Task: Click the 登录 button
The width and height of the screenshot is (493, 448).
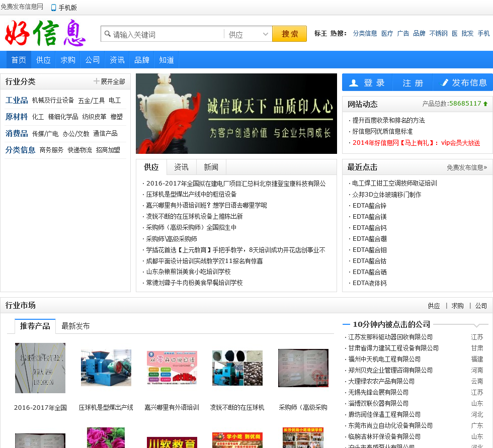Action: point(367,82)
